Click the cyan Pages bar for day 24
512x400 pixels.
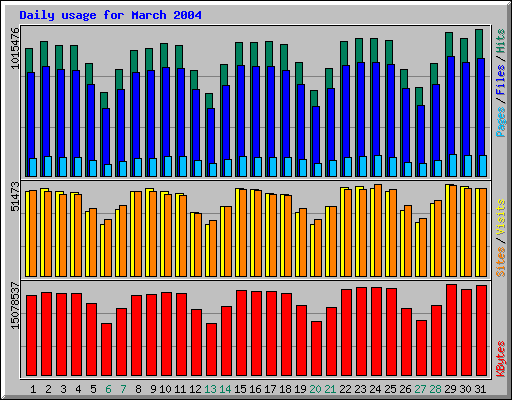click(378, 166)
